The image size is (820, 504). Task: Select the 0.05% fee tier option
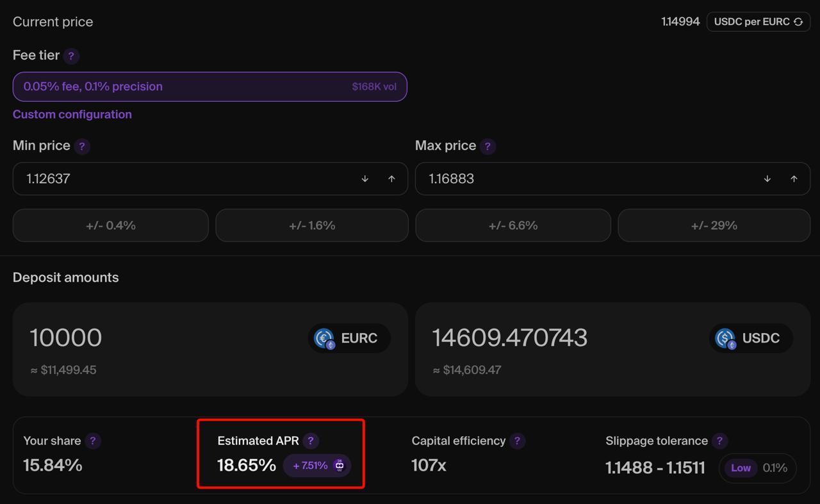209,86
